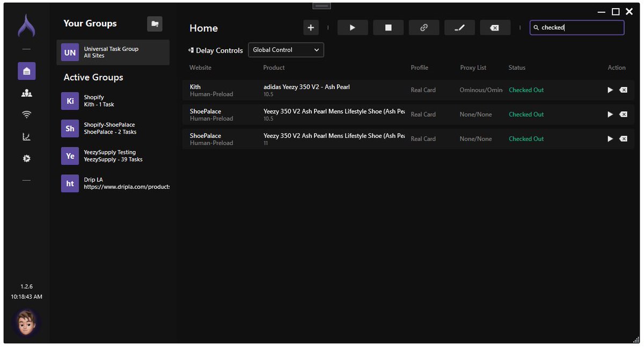
Task: Close the application window
Action: (630, 12)
